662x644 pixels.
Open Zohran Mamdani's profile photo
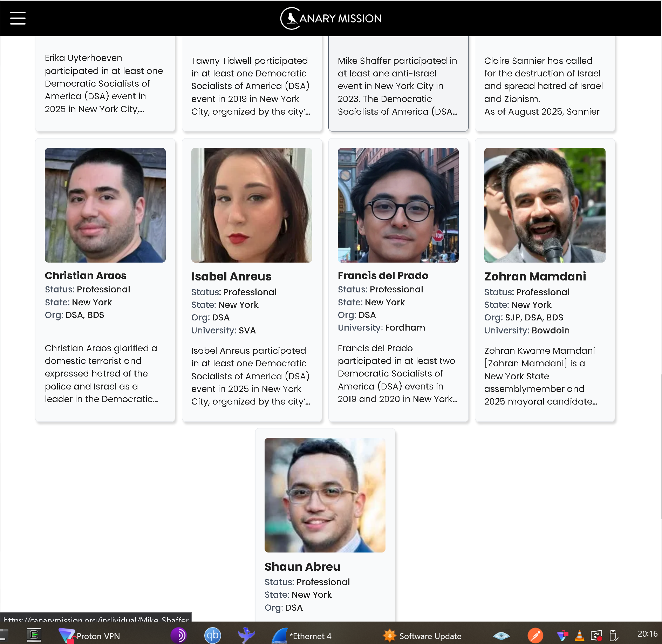[x=545, y=205]
